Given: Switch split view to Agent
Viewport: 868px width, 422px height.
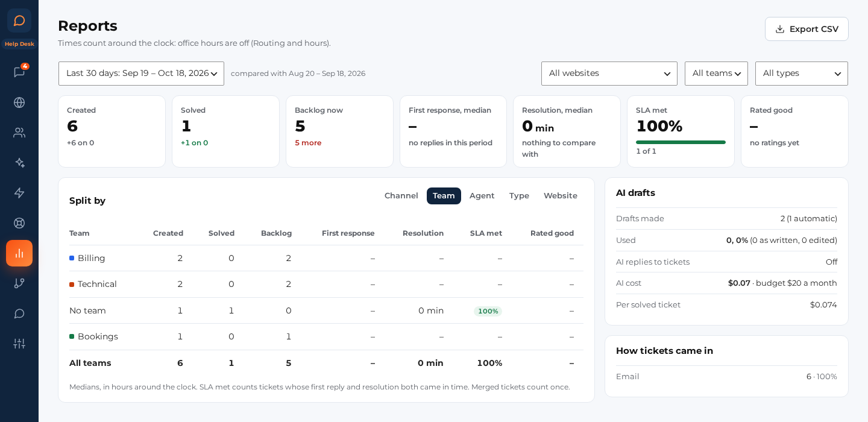Looking at the screenshot, I should click(x=482, y=196).
